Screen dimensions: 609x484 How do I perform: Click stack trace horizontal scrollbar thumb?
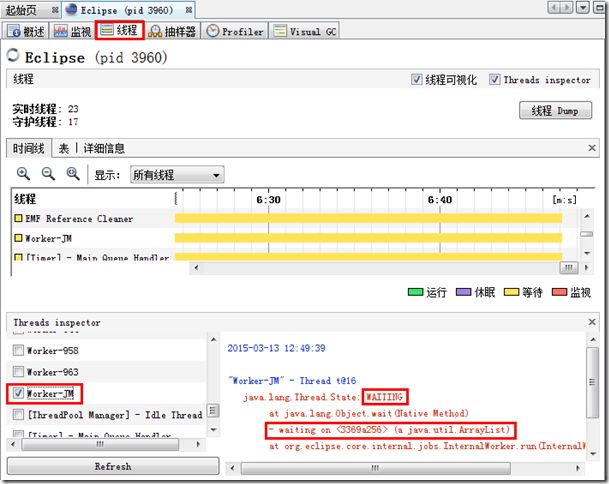(375, 468)
